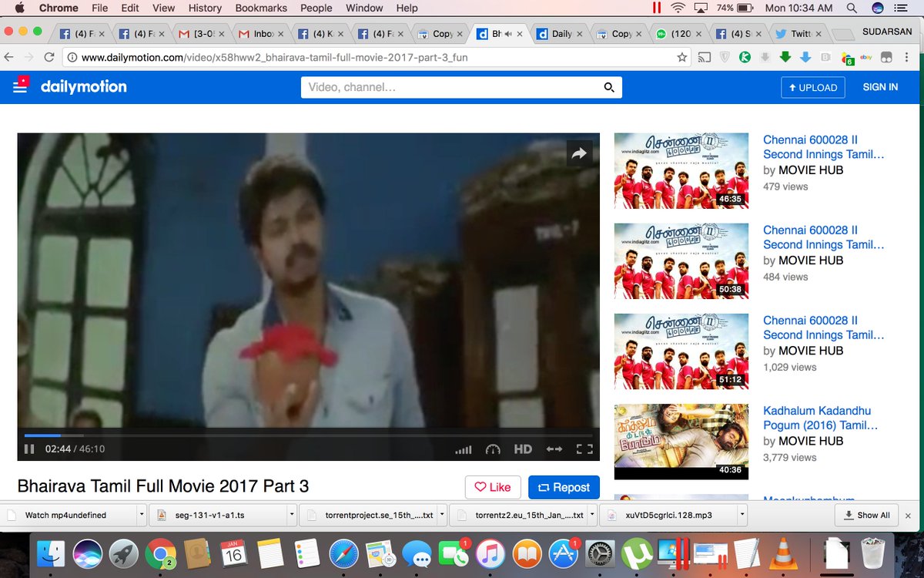
Task: Go to the Dailymotion home logo
Action: 83,86
